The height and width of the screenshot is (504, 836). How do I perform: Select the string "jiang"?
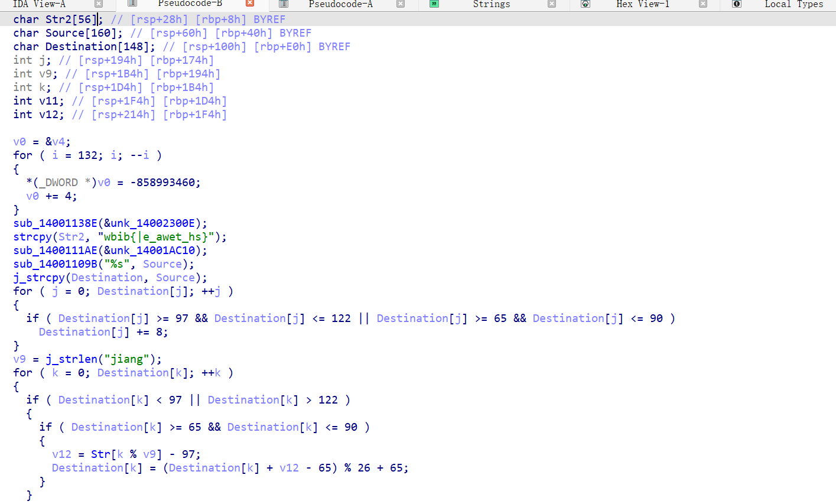(x=126, y=359)
